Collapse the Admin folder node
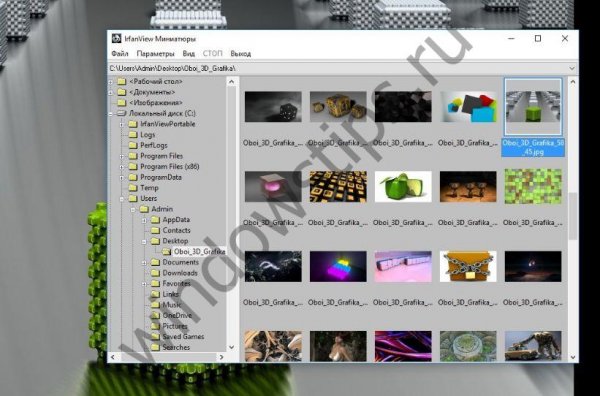This screenshot has width=600, height=396. (x=133, y=209)
